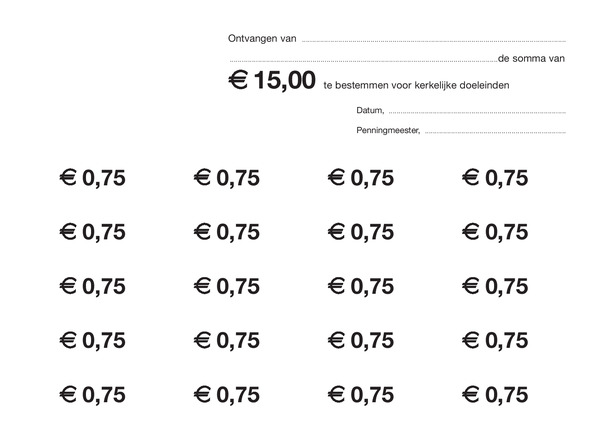Select € 0,75 coupon in last row, last column

[x=495, y=395]
